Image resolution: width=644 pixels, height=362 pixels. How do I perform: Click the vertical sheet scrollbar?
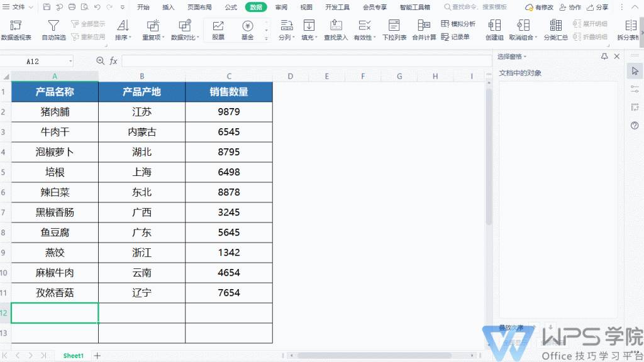click(489, 156)
